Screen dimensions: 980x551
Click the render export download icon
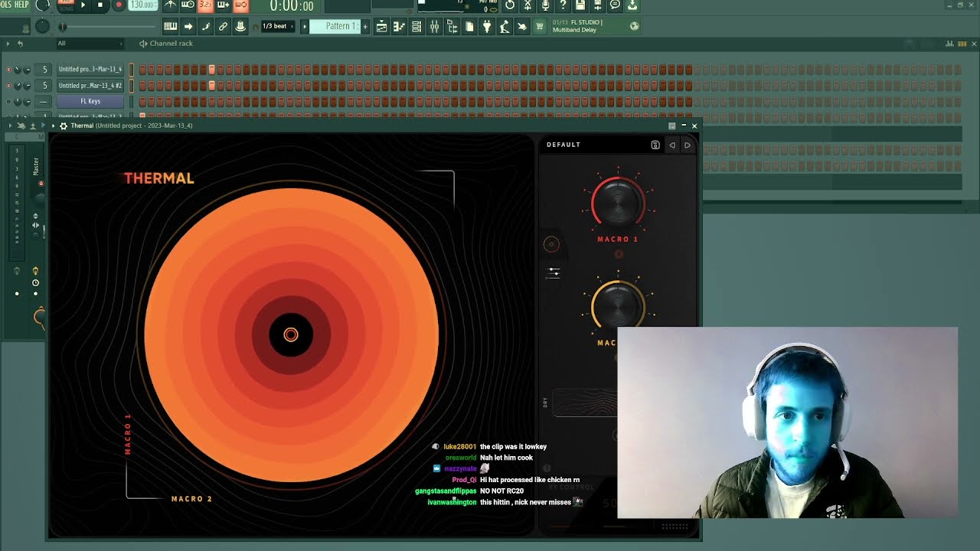[x=632, y=5]
